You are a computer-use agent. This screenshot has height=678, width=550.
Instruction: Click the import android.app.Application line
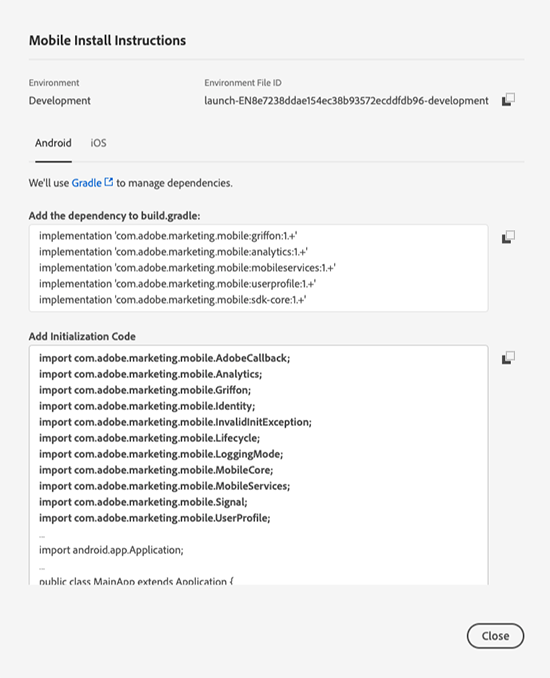pyautogui.click(x=111, y=550)
